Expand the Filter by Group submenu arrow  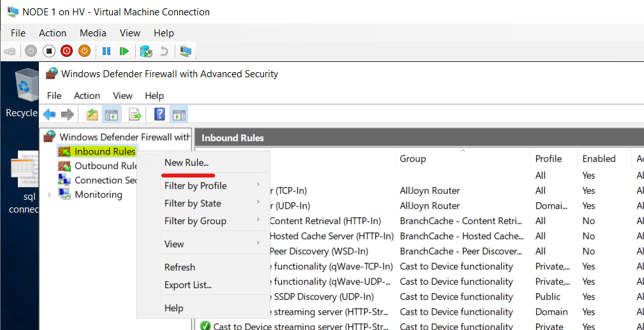(258, 220)
